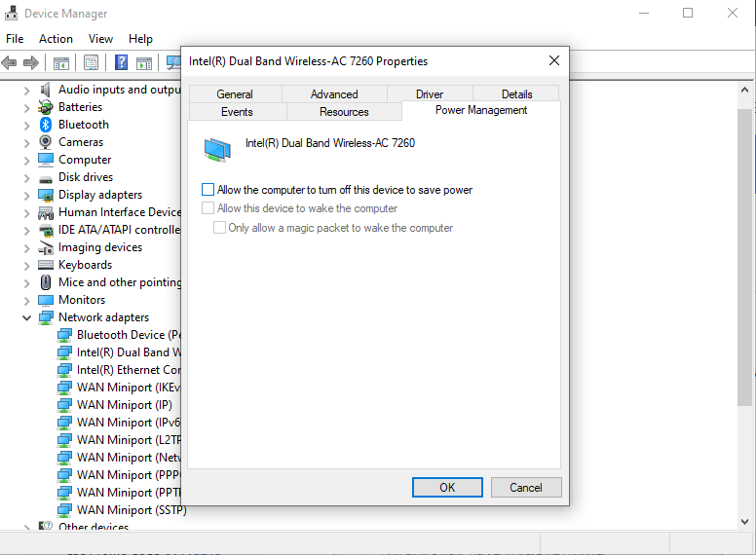
Task: Click the Back arrow in Device Manager toolbar
Action: pyautogui.click(x=9, y=62)
